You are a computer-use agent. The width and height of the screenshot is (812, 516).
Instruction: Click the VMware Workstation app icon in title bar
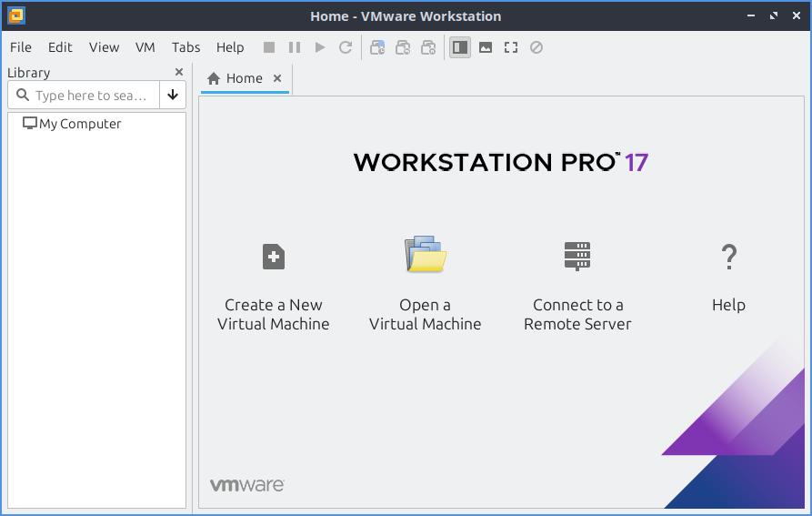[16, 16]
